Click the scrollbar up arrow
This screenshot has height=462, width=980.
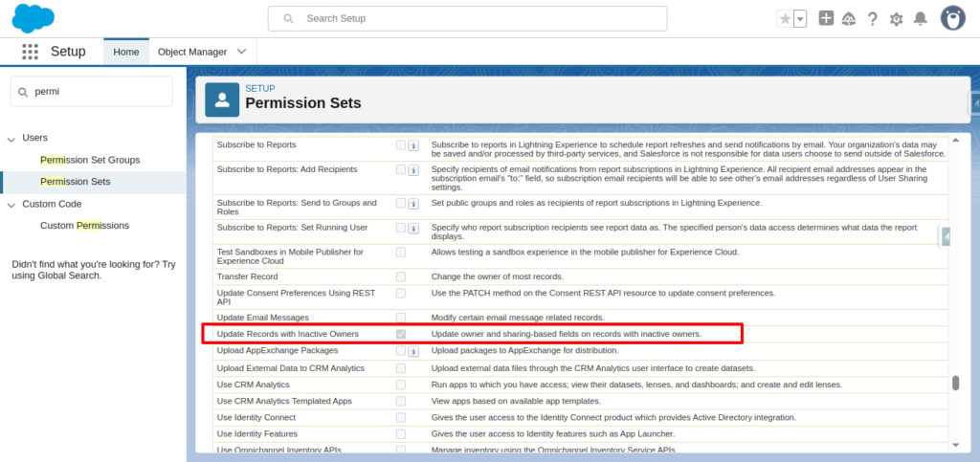[955, 140]
